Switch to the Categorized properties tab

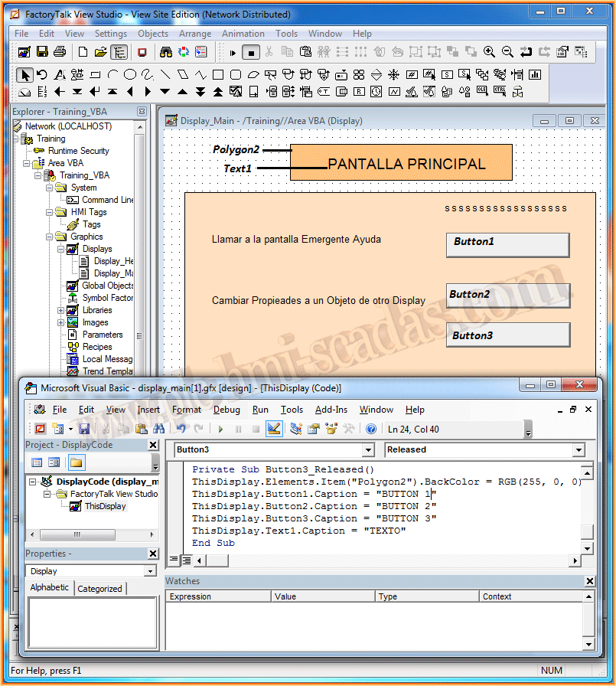tap(99, 589)
